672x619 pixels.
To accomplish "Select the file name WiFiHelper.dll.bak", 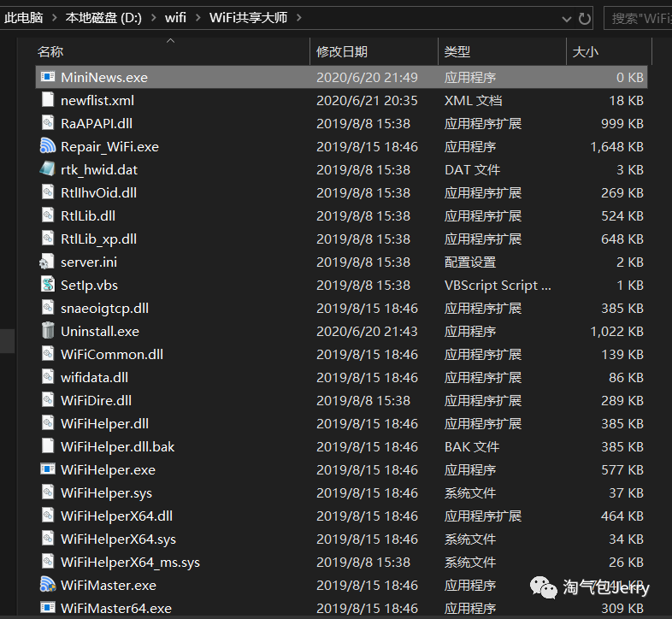I will 117,446.
